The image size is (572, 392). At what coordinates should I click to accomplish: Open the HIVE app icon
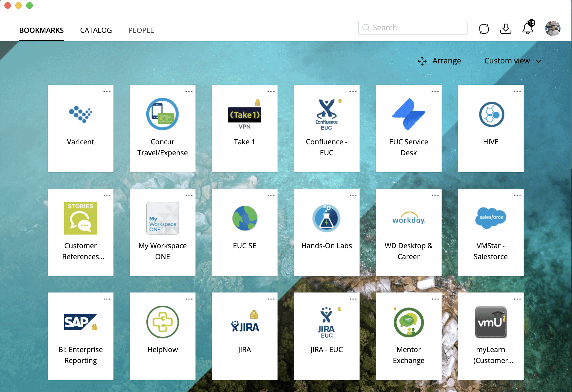(491, 114)
